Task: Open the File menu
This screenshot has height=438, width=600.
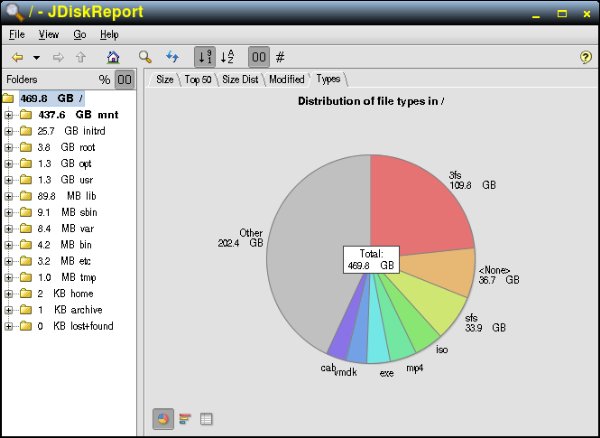Action: [x=17, y=35]
